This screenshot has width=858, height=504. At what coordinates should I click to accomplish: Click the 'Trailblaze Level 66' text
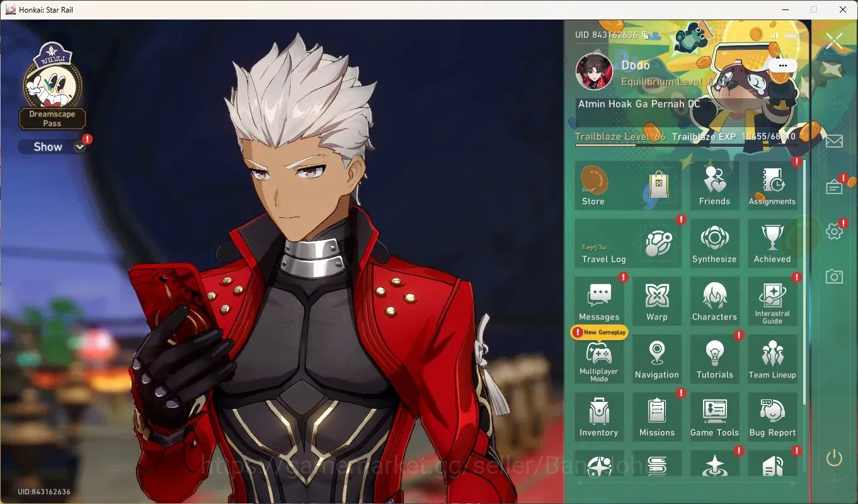620,137
